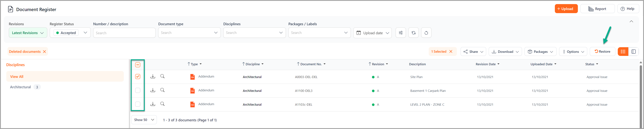Switch to split panel view icon
This screenshot has height=129, width=644.
[633, 51]
